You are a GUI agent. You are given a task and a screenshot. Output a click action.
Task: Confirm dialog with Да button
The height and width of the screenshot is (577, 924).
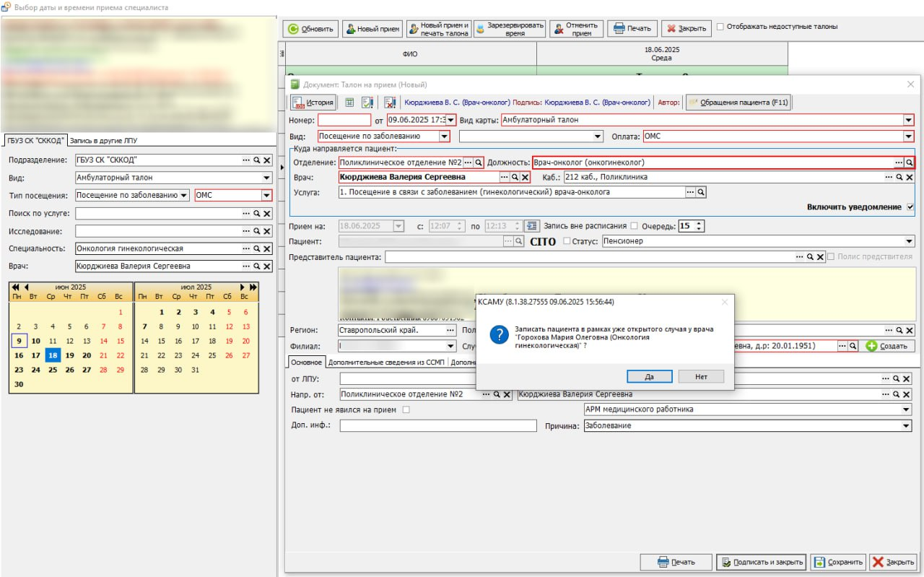point(649,376)
